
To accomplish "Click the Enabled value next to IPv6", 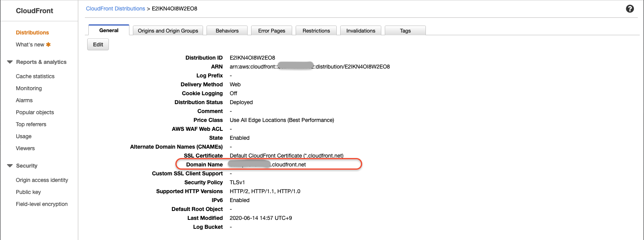I will [x=239, y=200].
